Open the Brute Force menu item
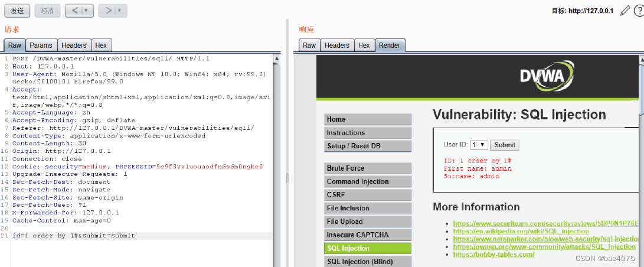 coord(368,168)
